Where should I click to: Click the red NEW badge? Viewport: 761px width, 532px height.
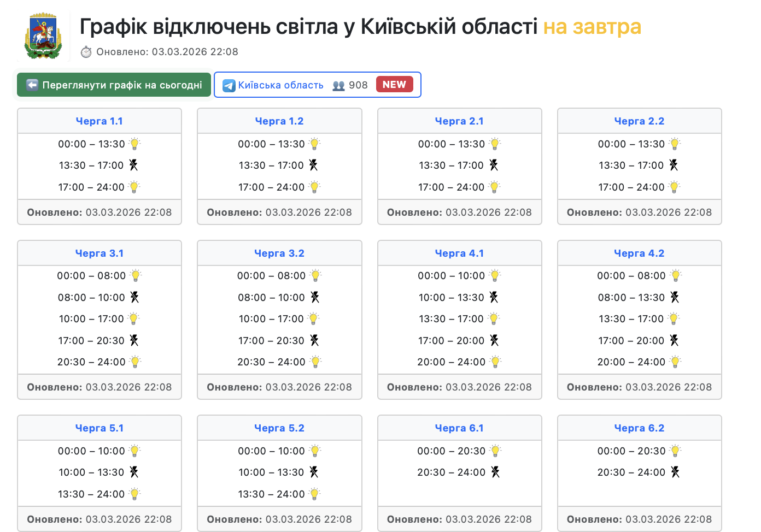(x=394, y=85)
